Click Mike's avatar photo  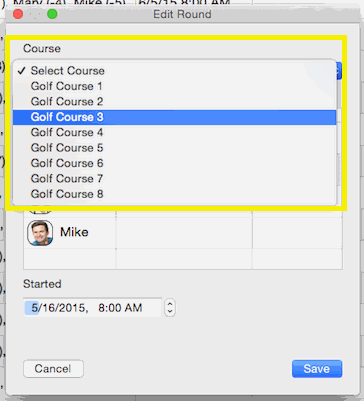pos(40,233)
